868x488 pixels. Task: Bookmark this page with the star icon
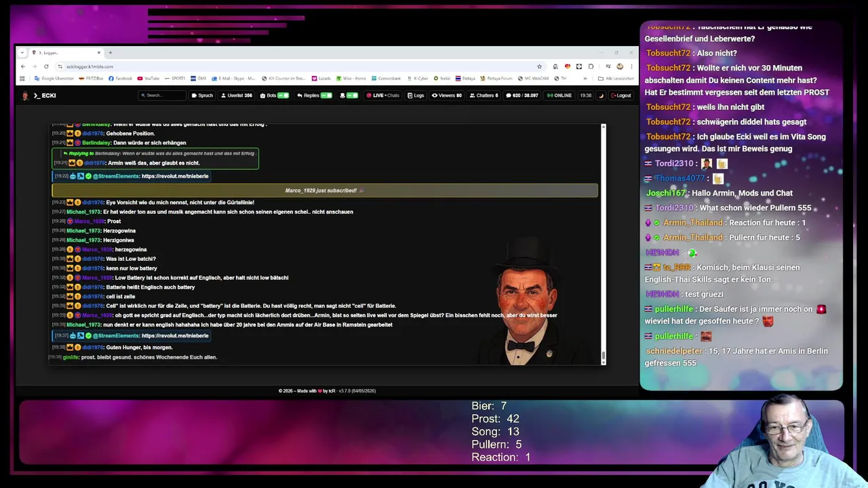tap(539, 66)
